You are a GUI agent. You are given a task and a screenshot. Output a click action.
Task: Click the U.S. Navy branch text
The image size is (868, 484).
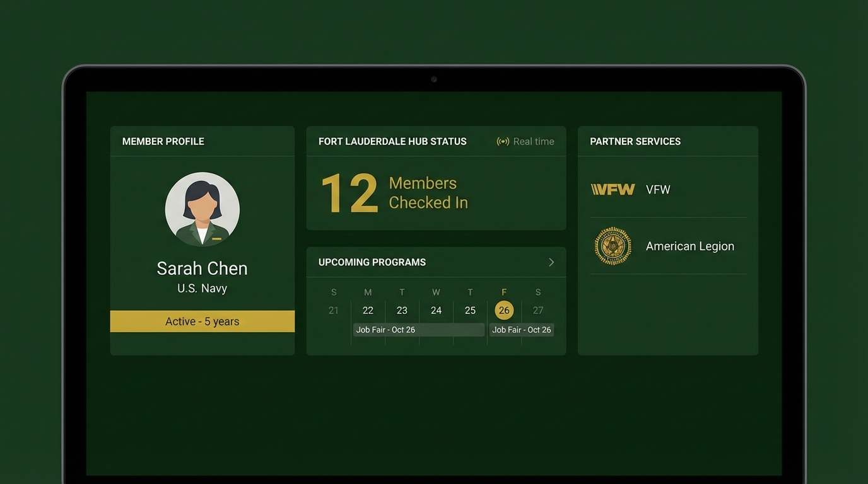[202, 289]
